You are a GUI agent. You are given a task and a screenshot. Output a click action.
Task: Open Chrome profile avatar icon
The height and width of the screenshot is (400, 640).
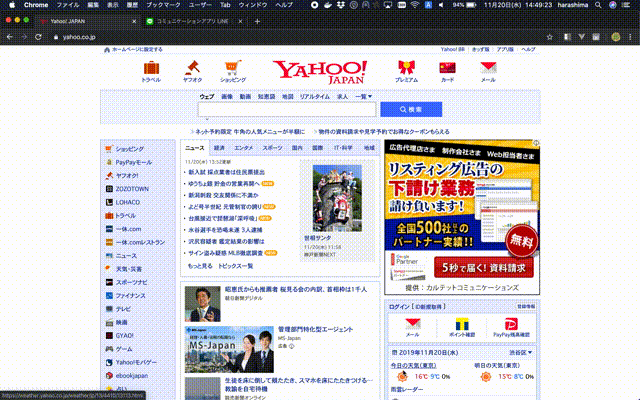(x=616, y=37)
